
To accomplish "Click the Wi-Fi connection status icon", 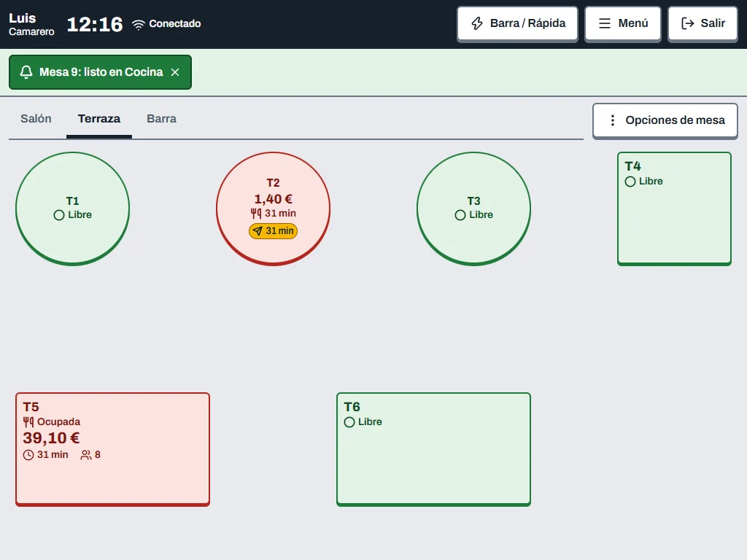I will [138, 24].
